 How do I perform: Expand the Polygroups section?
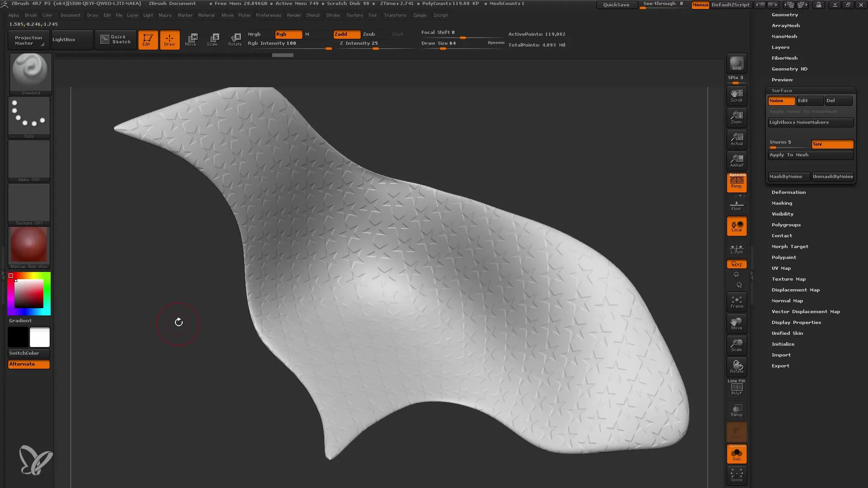[x=786, y=225]
